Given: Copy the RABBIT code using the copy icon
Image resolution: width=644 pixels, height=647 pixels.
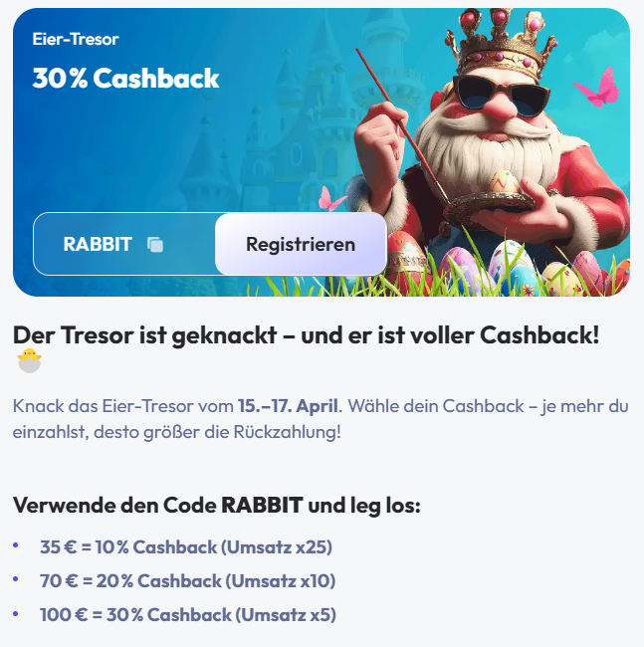Looking at the screenshot, I should point(155,244).
